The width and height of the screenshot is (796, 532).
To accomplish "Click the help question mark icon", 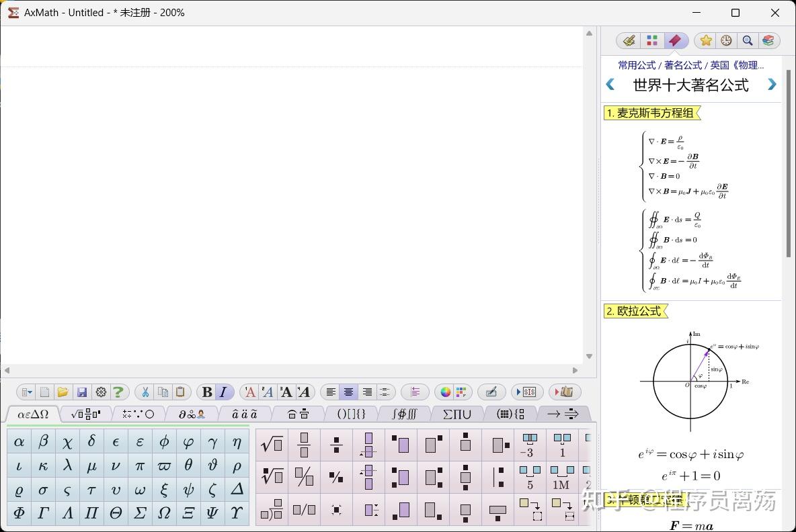I will pyautogui.click(x=120, y=392).
